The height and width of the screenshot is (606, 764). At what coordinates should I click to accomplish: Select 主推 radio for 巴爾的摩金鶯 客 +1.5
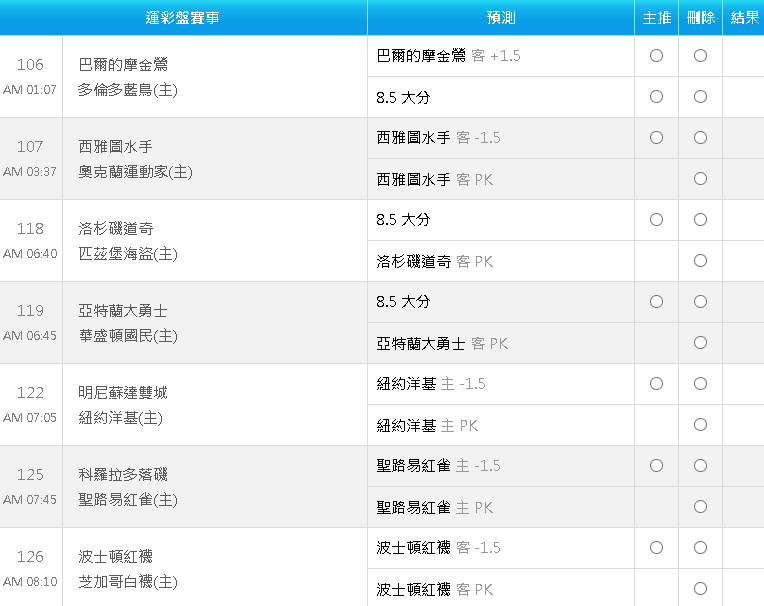click(656, 56)
